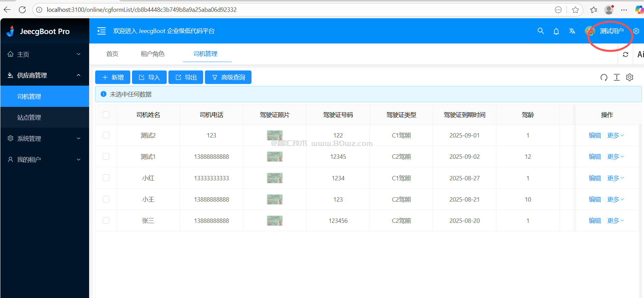Switch to the 首页 tab

coord(112,54)
